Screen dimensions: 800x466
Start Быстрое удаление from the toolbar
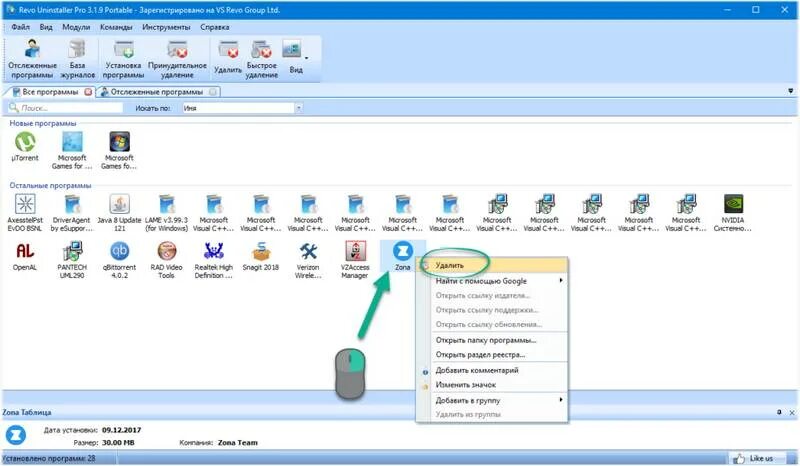262,59
